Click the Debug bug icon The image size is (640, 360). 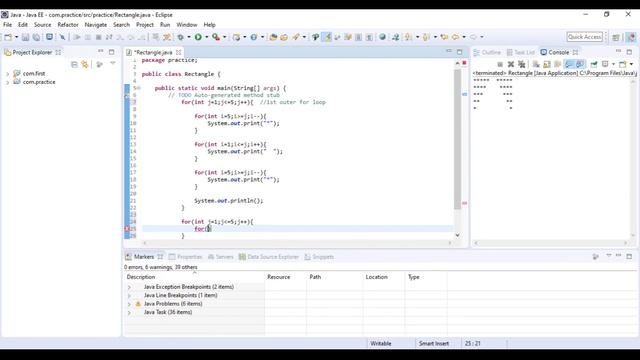[x=180, y=37]
